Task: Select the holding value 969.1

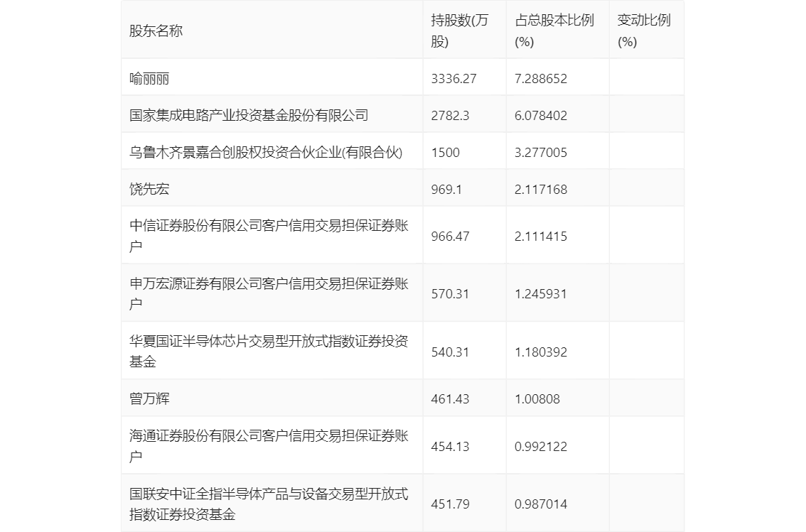Action: click(446, 190)
